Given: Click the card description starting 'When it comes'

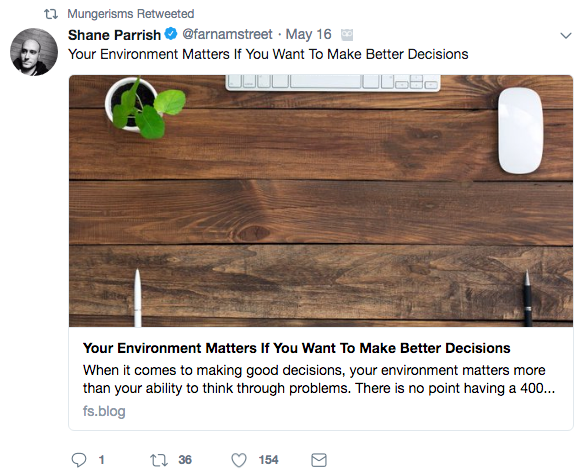Looking at the screenshot, I should tap(319, 379).
